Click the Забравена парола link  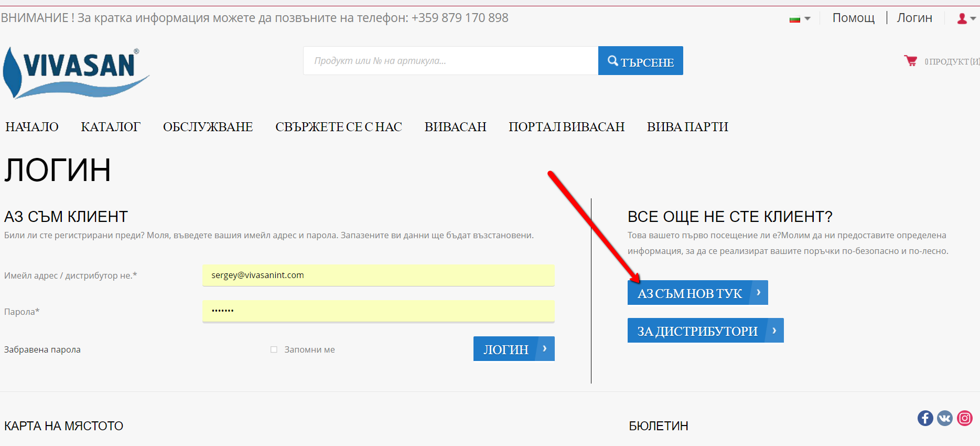[42, 349]
